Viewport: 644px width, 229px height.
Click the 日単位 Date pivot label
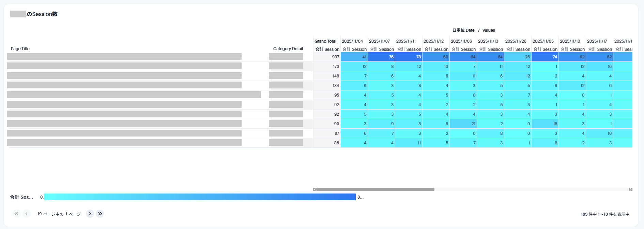(463, 30)
